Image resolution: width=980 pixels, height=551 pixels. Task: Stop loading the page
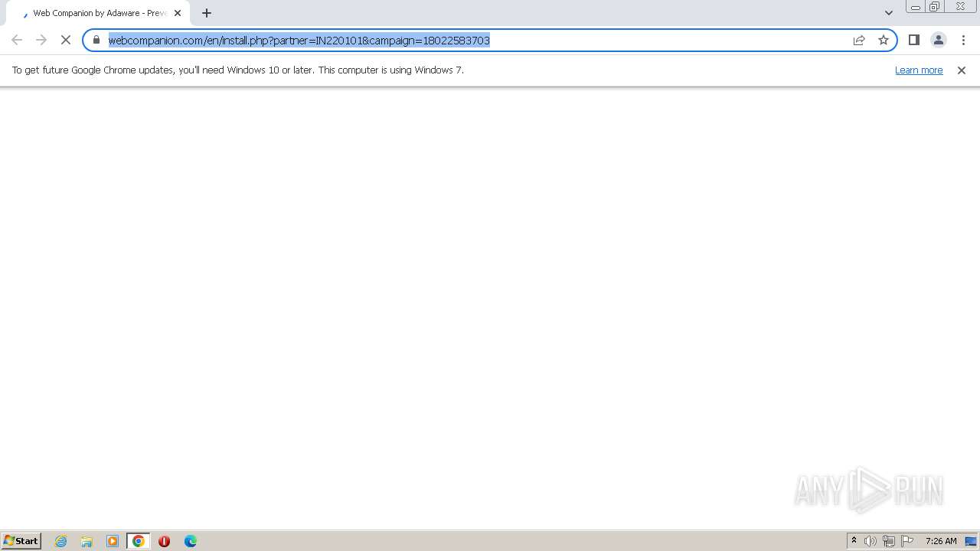(x=66, y=40)
